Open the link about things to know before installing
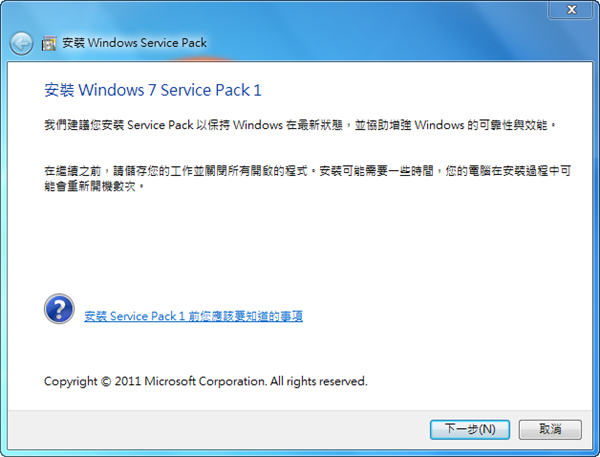Viewport: 600px width, 457px height. coord(193,316)
